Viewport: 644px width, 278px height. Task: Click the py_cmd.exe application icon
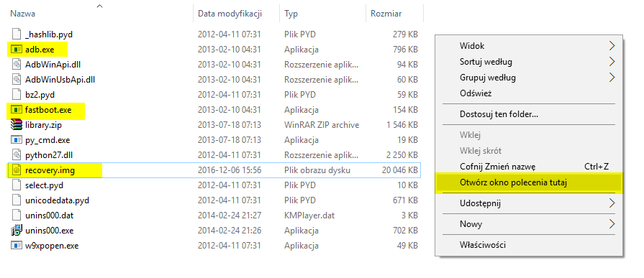[17, 140]
